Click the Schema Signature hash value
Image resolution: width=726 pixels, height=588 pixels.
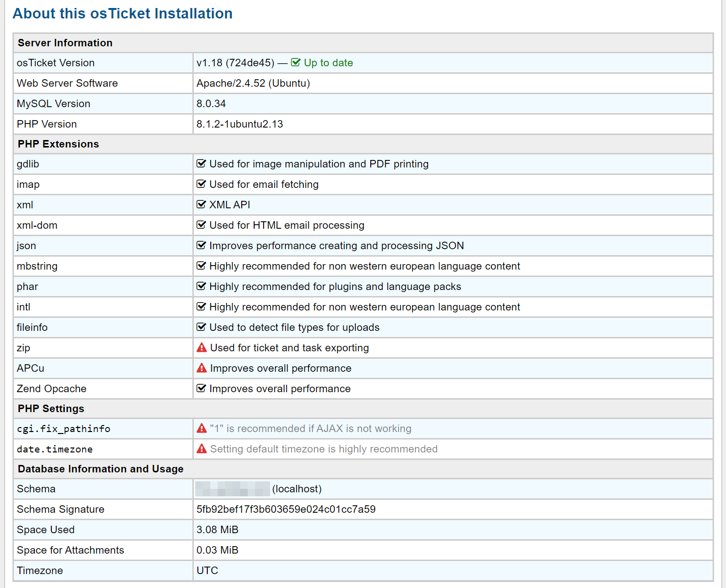[x=286, y=509]
